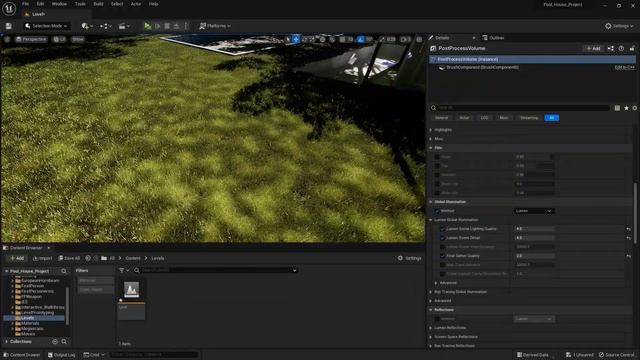This screenshot has height=360, width=640.
Task: Open Details view settings gear icon
Action: pyautogui.click(x=635, y=108)
